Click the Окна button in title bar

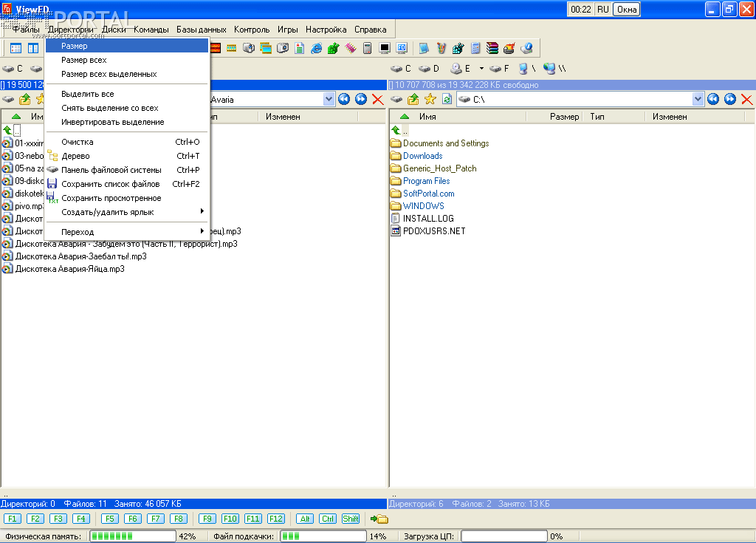coord(626,9)
